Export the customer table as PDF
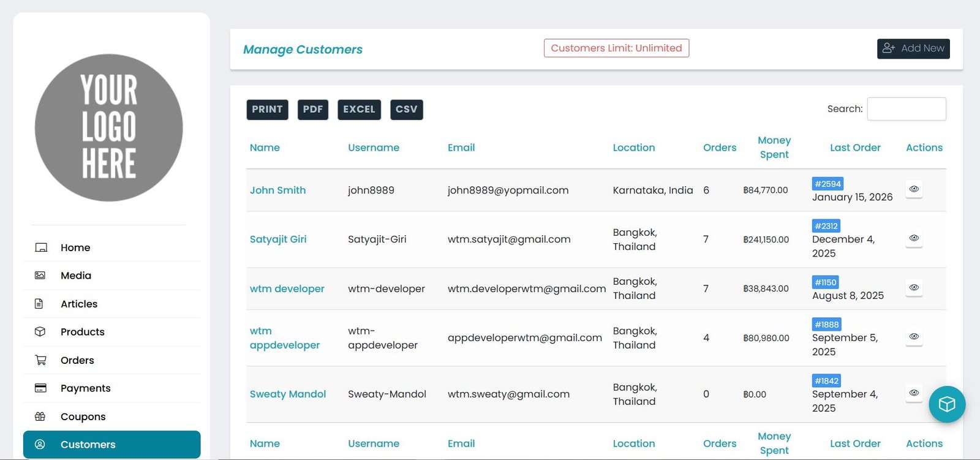The width and height of the screenshot is (980, 460). pos(312,110)
